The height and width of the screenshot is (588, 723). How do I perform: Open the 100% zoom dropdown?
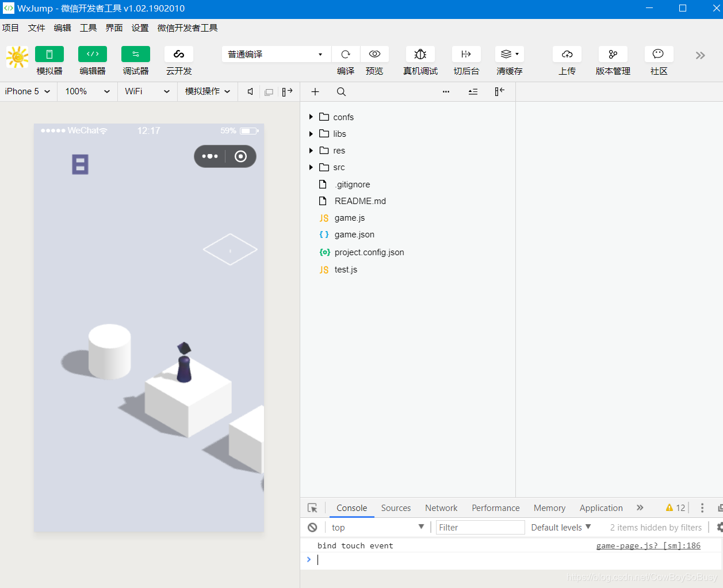pyautogui.click(x=87, y=91)
